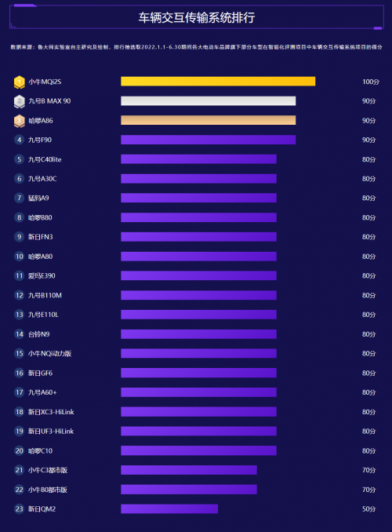Select the 小牛NQi动力版 model label

50,354
